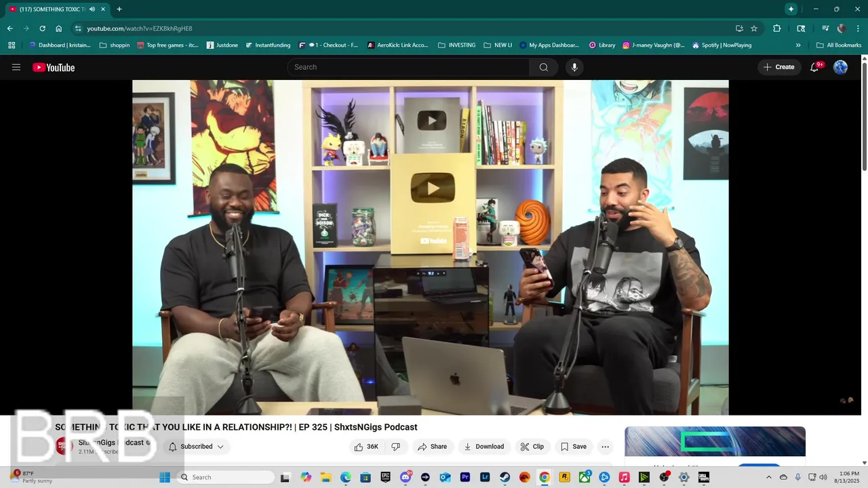Open YouTube notifications bell
The image size is (868, 488).
tap(815, 67)
